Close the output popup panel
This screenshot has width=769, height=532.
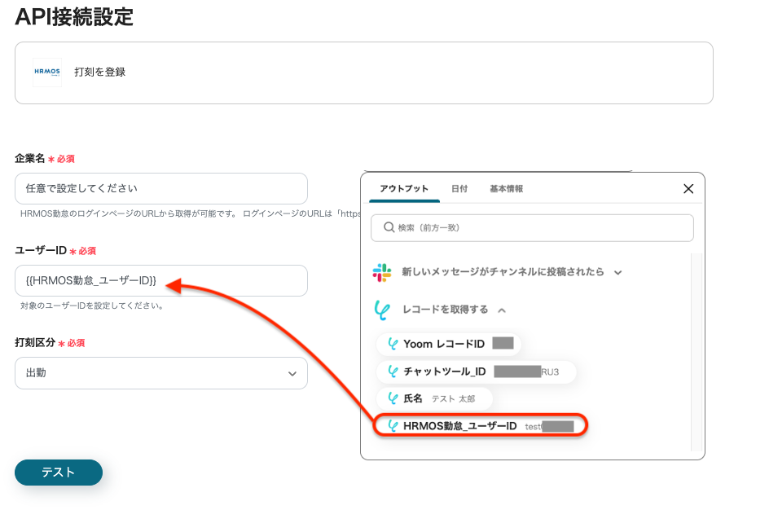(x=688, y=189)
